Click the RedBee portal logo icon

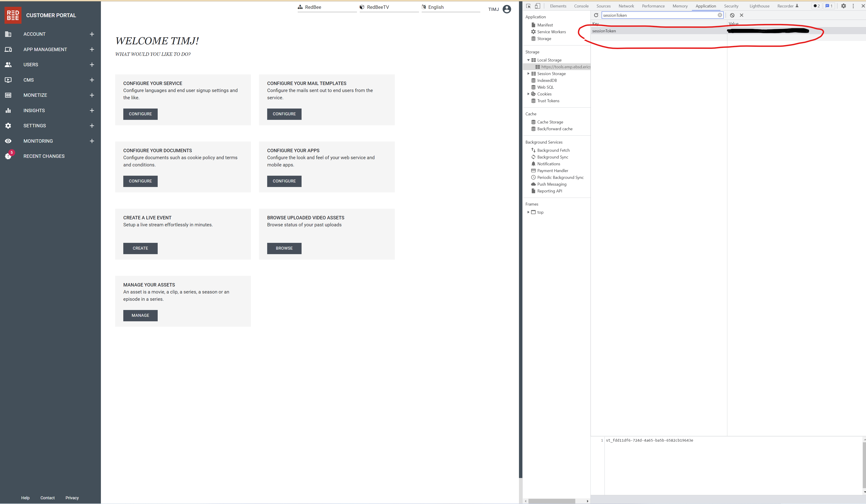12,15
